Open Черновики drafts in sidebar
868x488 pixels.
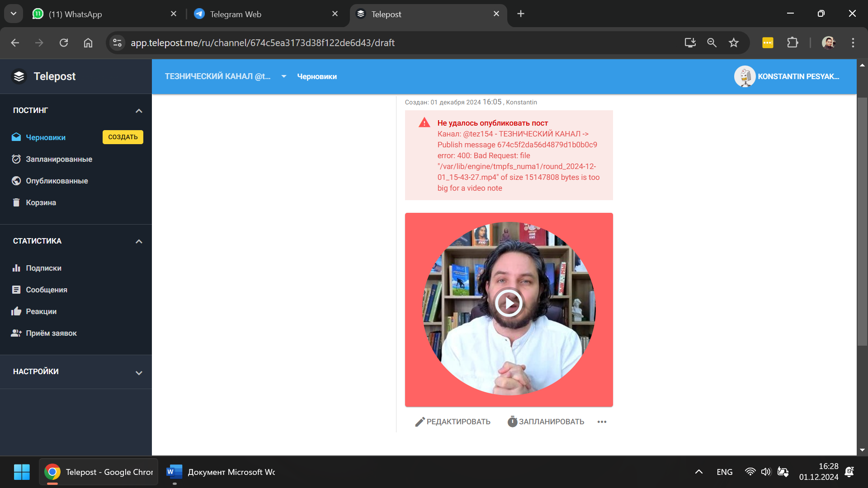point(45,137)
